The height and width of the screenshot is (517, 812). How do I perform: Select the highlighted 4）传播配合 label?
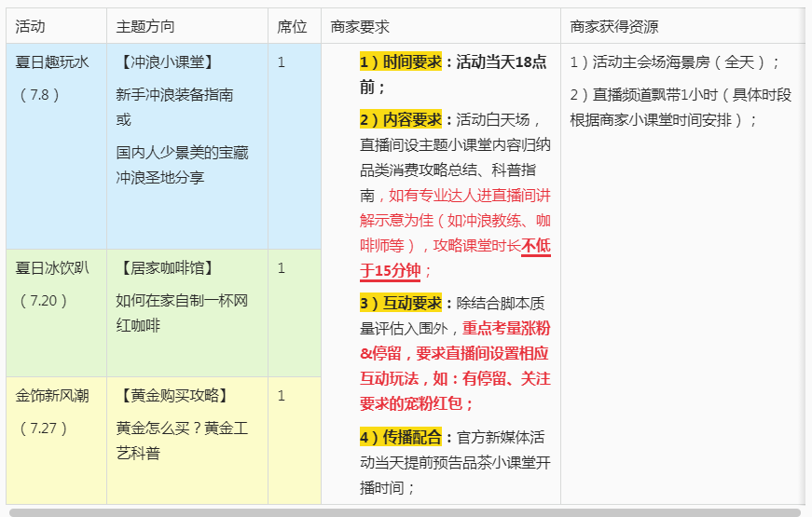pyautogui.click(x=401, y=437)
